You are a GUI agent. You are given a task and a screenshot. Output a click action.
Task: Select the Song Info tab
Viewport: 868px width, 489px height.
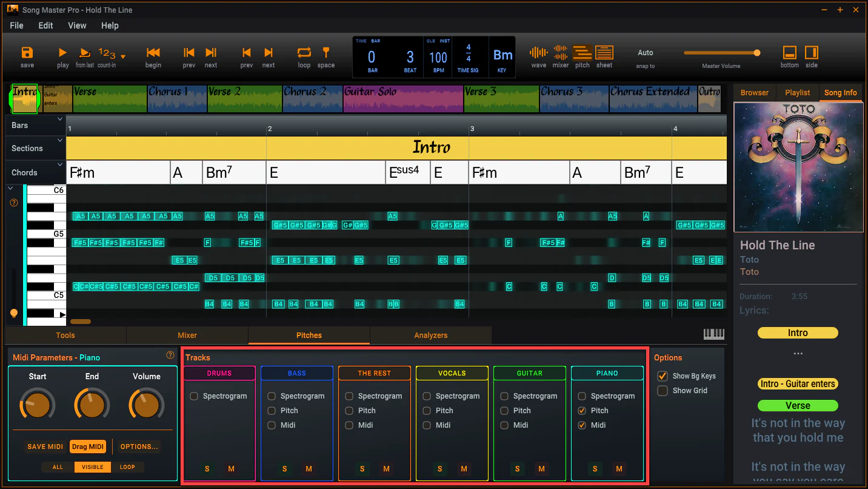click(841, 92)
